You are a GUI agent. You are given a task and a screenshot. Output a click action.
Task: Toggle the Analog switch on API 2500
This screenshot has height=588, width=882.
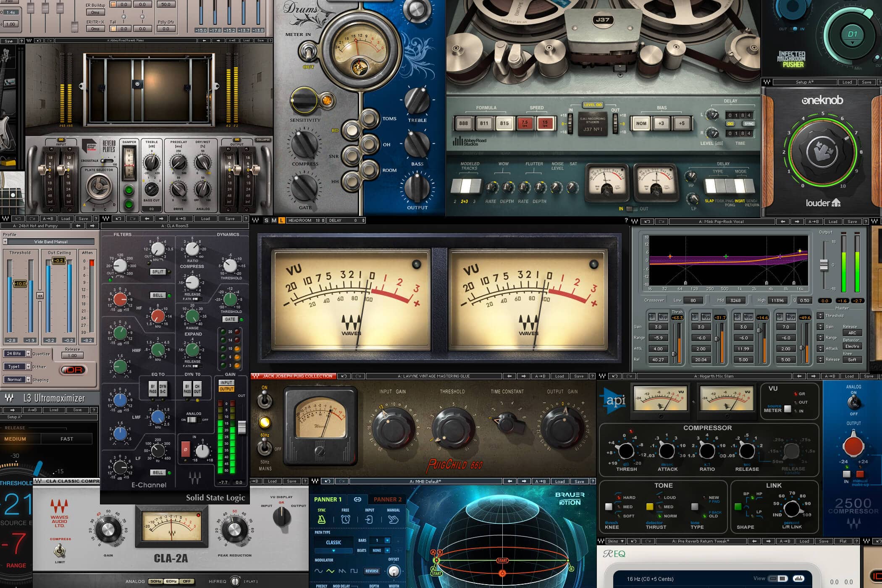pyautogui.click(x=853, y=402)
